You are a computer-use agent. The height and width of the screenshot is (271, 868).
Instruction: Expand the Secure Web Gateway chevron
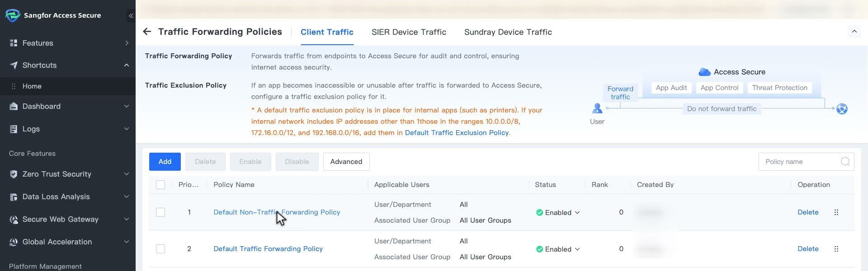click(x=127, y=219)
